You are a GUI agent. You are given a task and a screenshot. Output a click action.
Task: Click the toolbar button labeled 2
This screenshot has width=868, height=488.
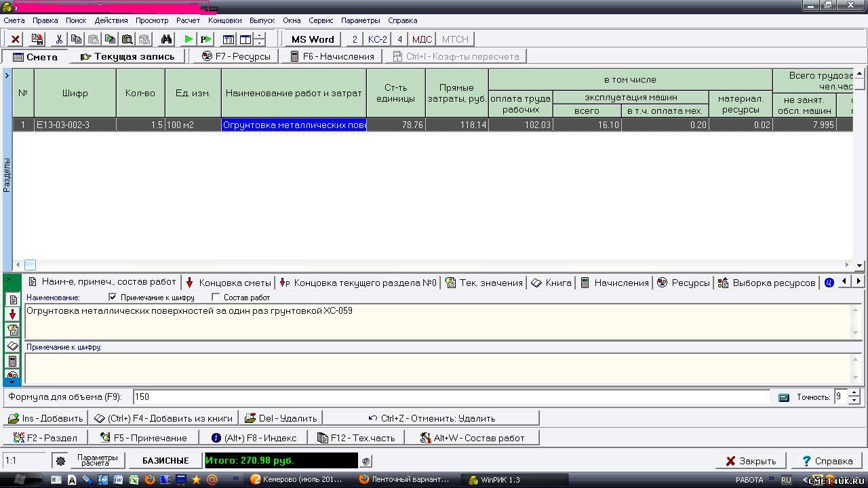click(x=354, y=39)
